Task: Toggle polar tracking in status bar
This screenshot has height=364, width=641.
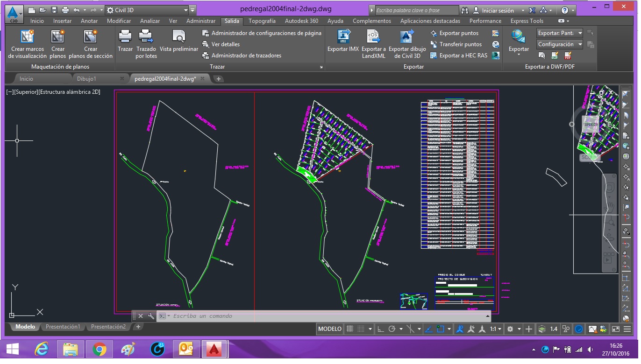Action: click(x=392, y=329)
